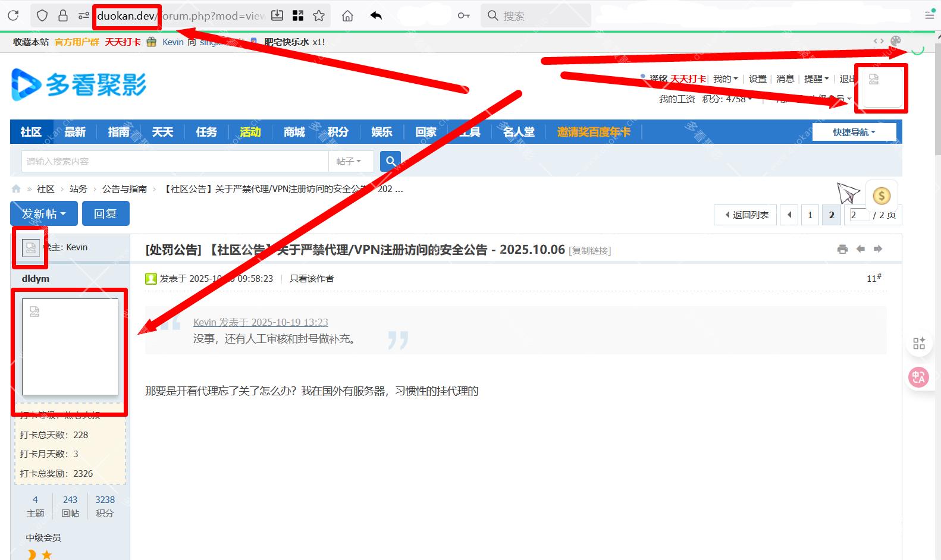Click 天天打卡 in the announcement bar

[x=123, y=42]
